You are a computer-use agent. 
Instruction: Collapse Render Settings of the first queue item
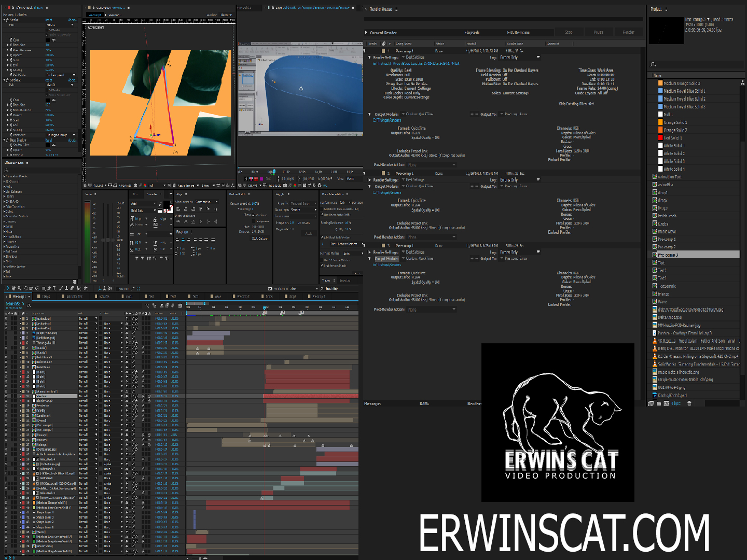(x=369, y=57)
